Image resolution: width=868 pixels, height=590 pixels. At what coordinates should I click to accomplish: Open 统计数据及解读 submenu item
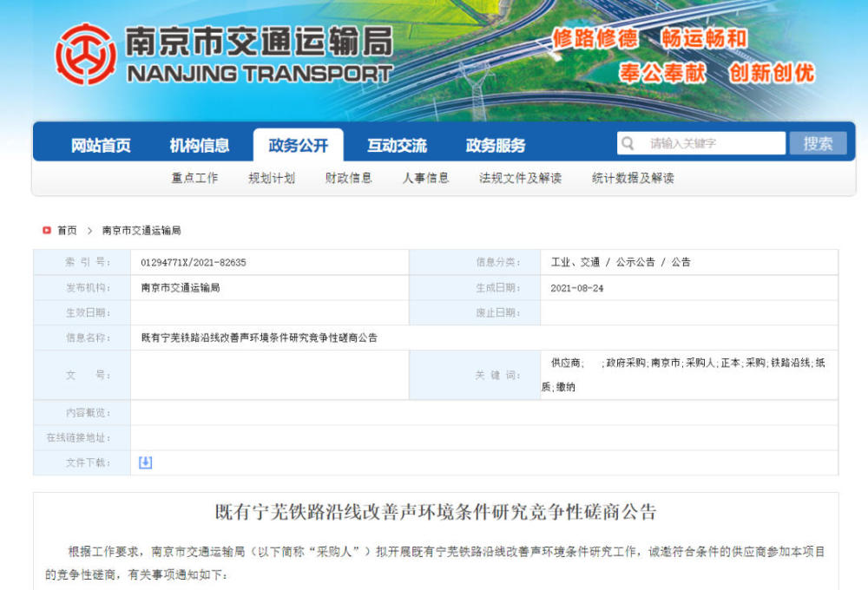pos(633,178)
